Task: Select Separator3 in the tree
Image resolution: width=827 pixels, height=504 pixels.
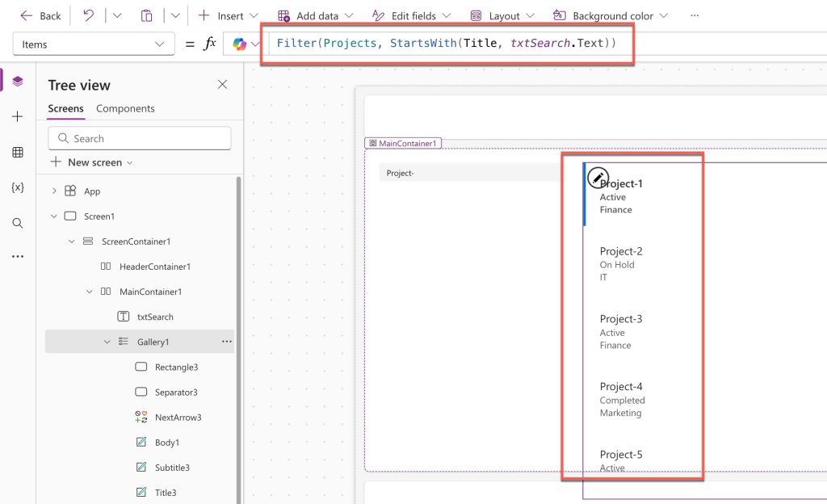Action: (x=176, y=393)
